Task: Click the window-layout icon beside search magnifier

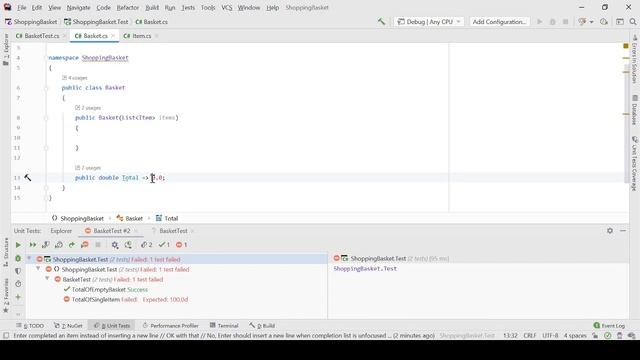Action: (620, 22)
